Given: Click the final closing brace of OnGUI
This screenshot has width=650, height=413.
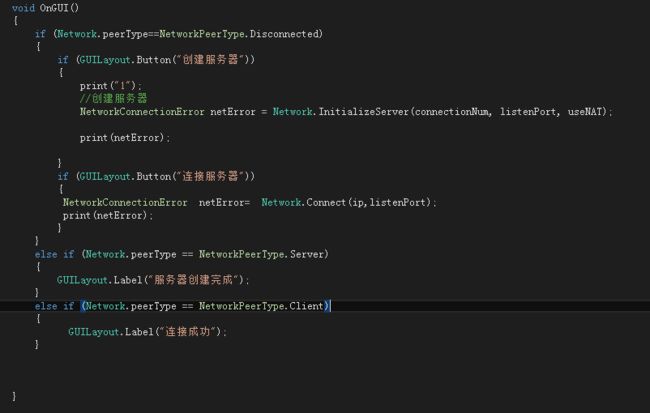Looking at the screenshot, I should point(14,396).
